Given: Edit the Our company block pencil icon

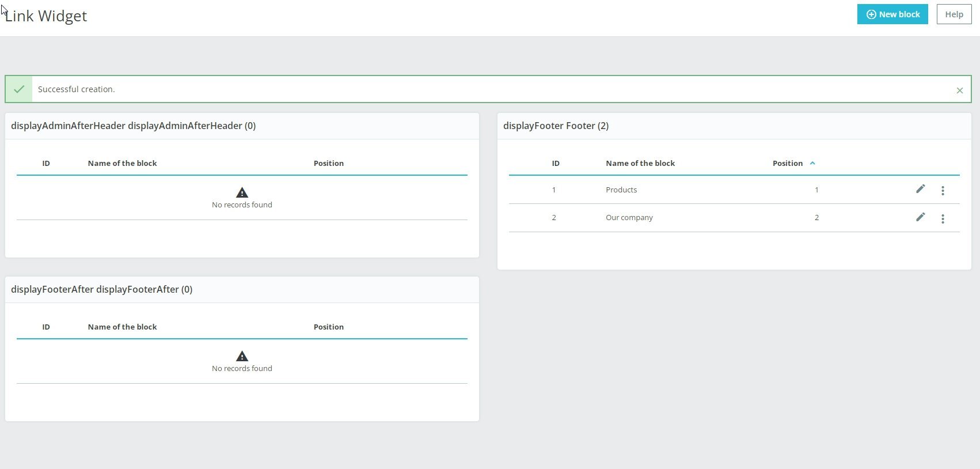Looking at the screenshot, I should [920, 217].
